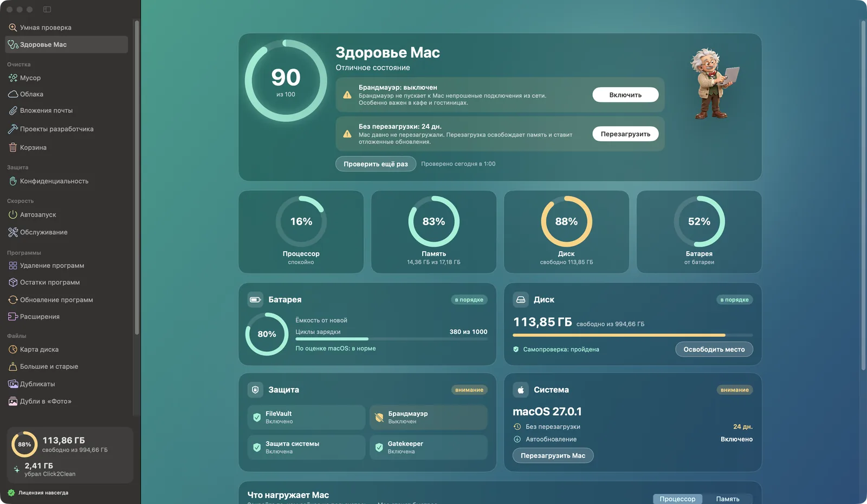Click the Обслуживание tools icon
Image resolution: width=867 pixels, height=504 pixels.
click(x=13, y=232)
